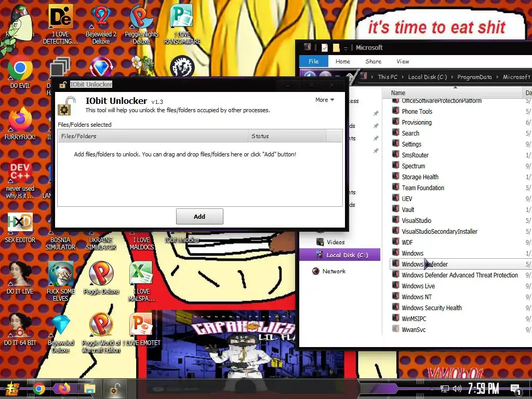Open the Home ribbon tab in Explorer

coord(343,61)
